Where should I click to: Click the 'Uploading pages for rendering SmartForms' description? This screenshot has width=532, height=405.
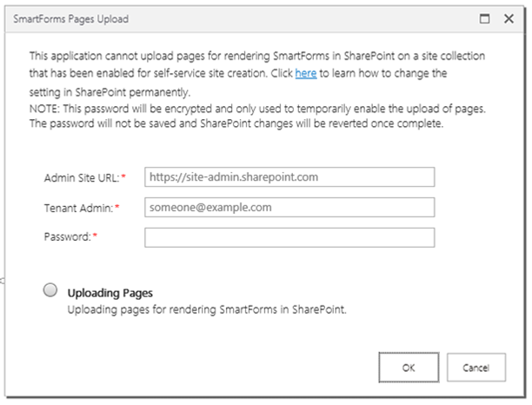coord(207,309)
